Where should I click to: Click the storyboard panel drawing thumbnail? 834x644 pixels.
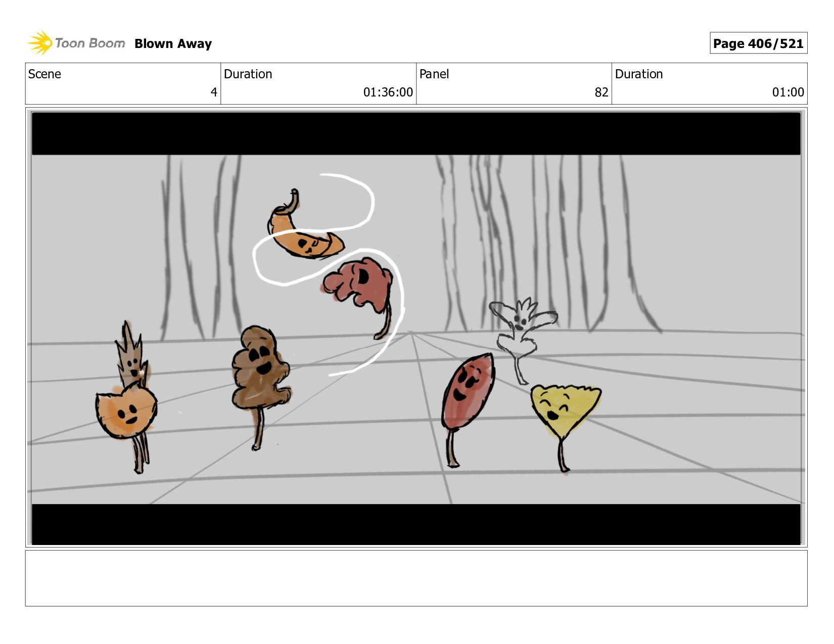[x=416, y=328]
